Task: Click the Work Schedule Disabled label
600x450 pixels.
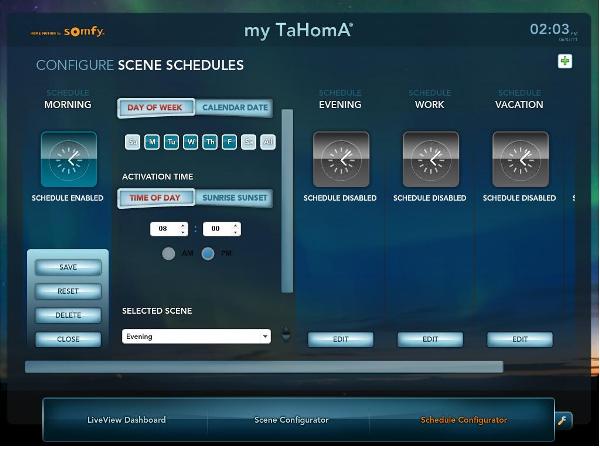Action: point(430,198)
